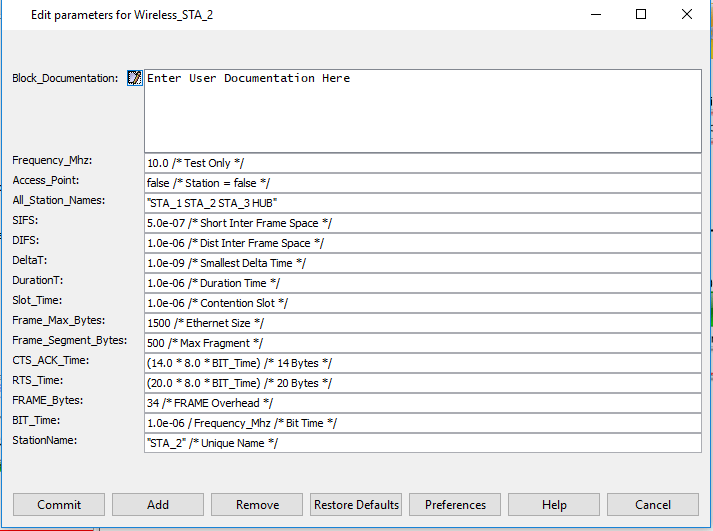Maximize the Edit parameters window
The image size is (713, 531).
[x=641, y=15]
